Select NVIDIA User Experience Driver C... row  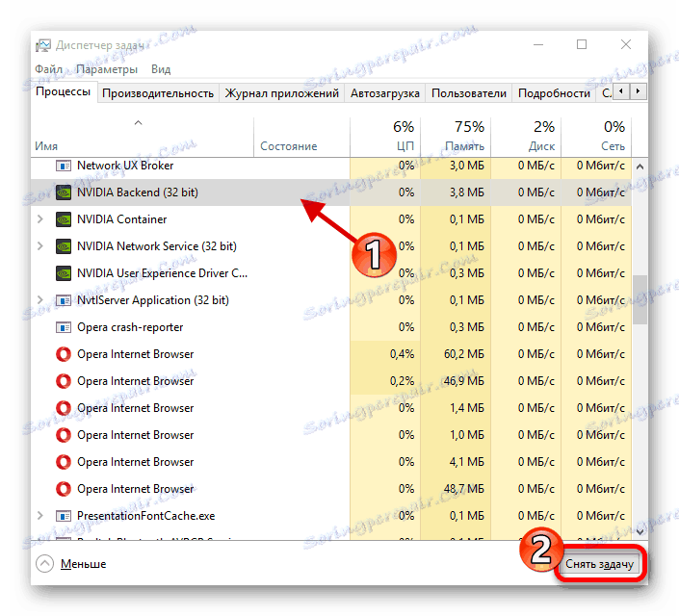(331, 273)
